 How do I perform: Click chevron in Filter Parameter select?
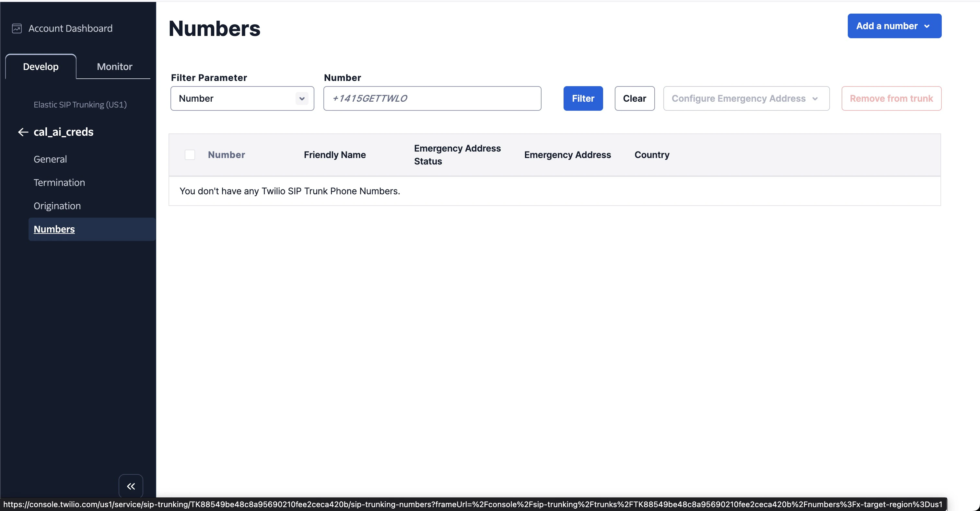[302, 98]
